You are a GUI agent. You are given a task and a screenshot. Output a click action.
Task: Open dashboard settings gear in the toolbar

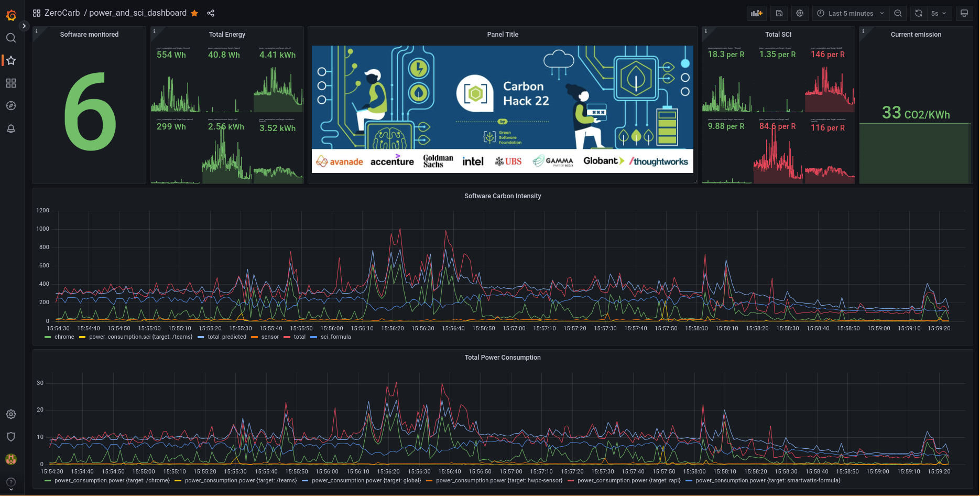800,13
